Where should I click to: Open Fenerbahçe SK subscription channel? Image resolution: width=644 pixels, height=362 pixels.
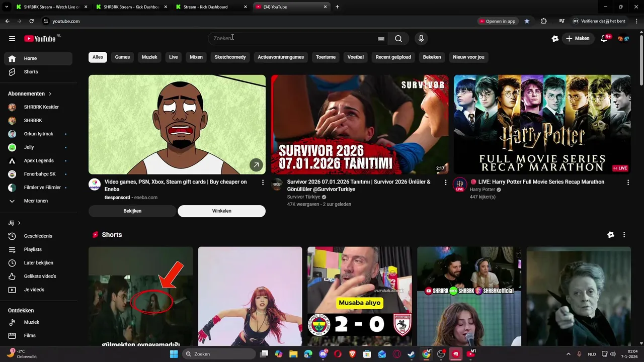click(x=38, y=174)
